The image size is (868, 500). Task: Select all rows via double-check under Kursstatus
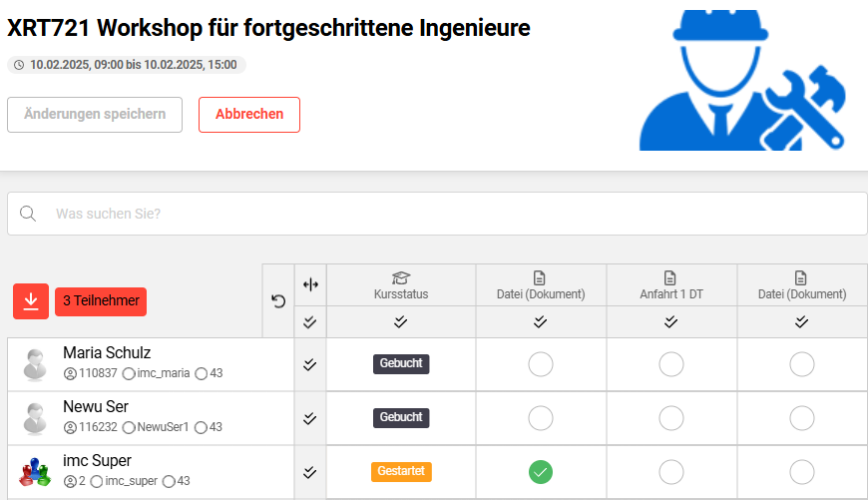[x=400, y=321]
